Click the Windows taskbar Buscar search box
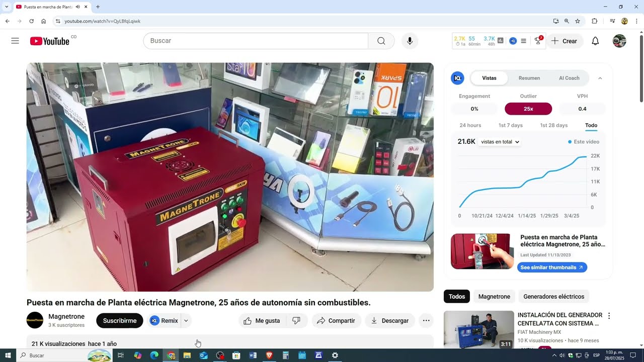 (x=65, y=355)
